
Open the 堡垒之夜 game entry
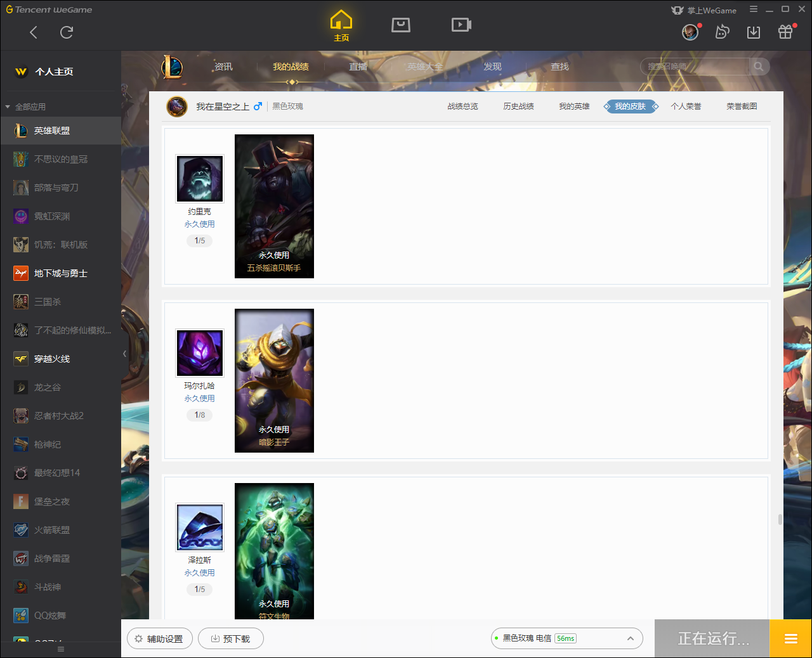61,501
